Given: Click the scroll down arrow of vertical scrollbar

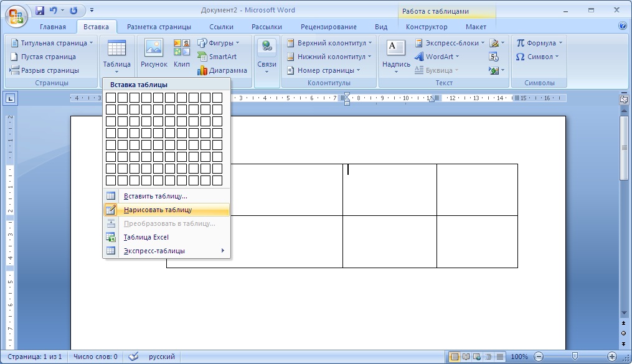Looking at the screenshot, I should [624, 313].
